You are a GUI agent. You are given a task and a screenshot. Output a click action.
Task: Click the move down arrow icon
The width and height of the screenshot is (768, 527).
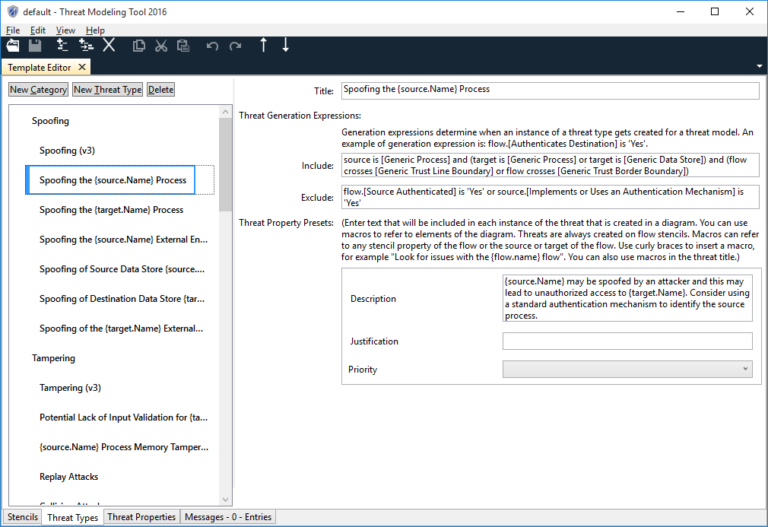coord(286,45)
